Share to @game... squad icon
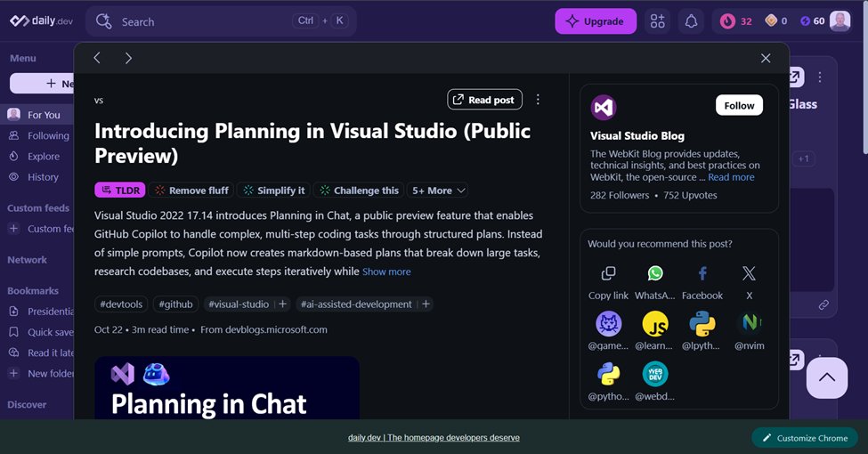 tap(608, 324)
